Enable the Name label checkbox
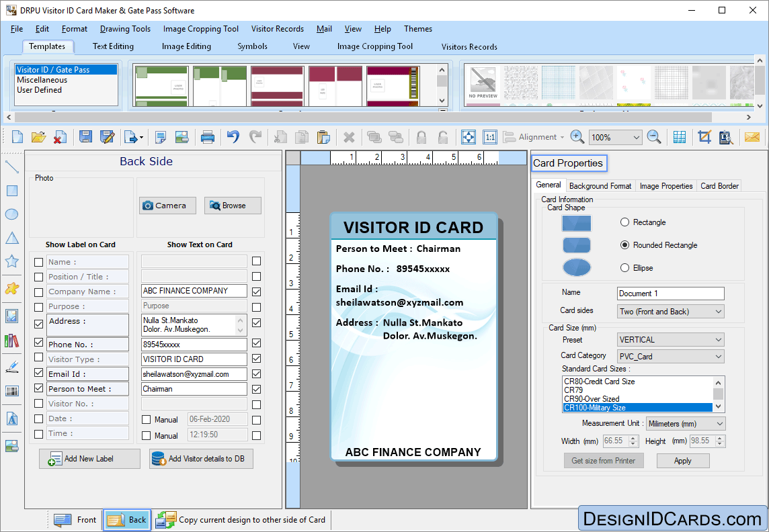Viewport: 769px width, 532px height. tap(38, 261)
